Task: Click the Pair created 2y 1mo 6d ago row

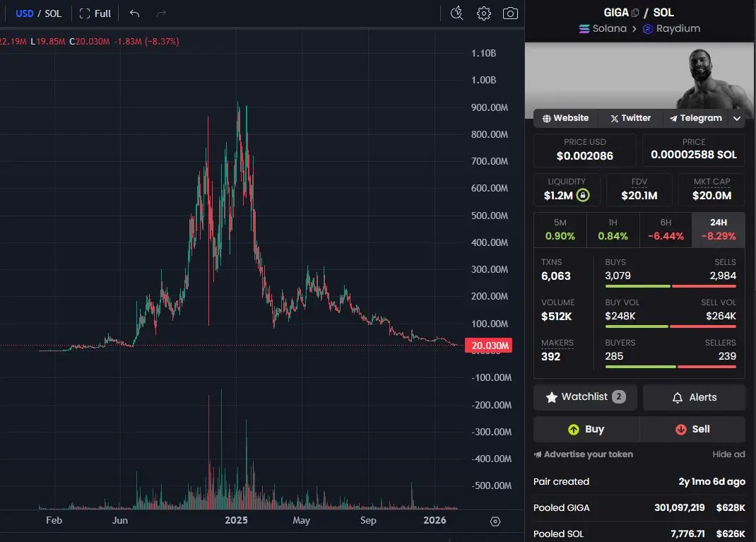Action: (x=639, y=482)
